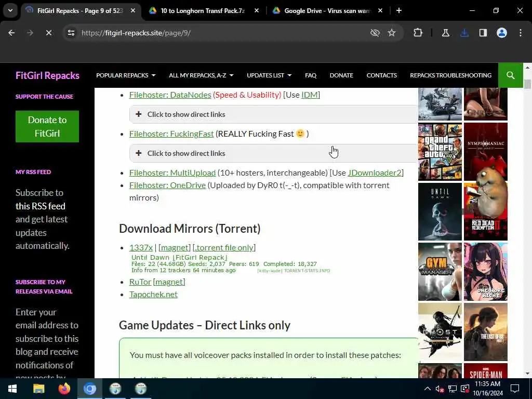
Task: Open the Filehoster: DataNodes link
Action: tap(170, 95)
